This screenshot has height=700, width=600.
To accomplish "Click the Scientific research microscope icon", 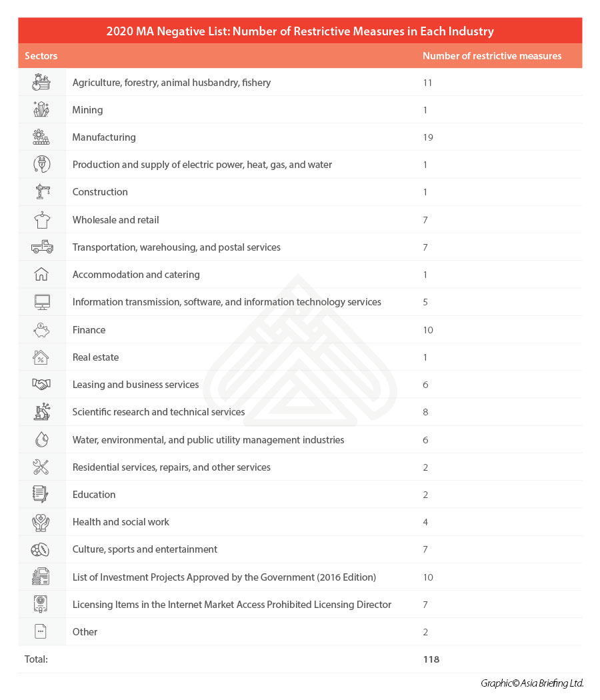I will click(x=41, y=412).
